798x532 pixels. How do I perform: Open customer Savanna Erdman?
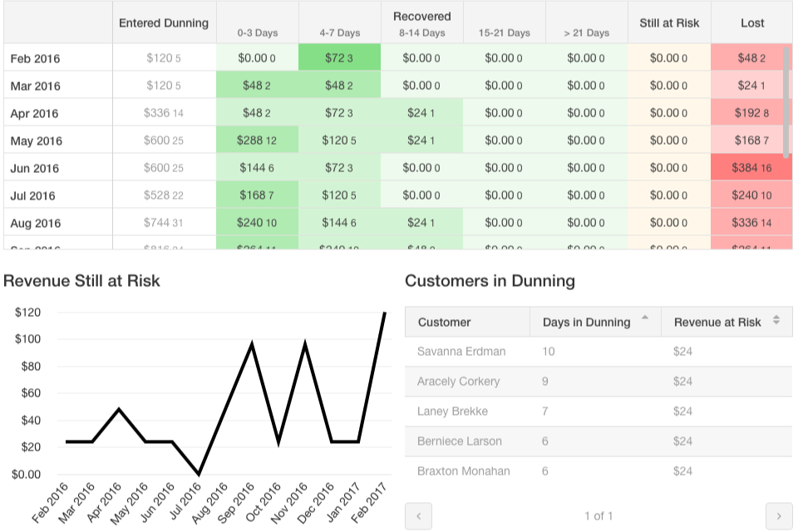tap(461, 352)
